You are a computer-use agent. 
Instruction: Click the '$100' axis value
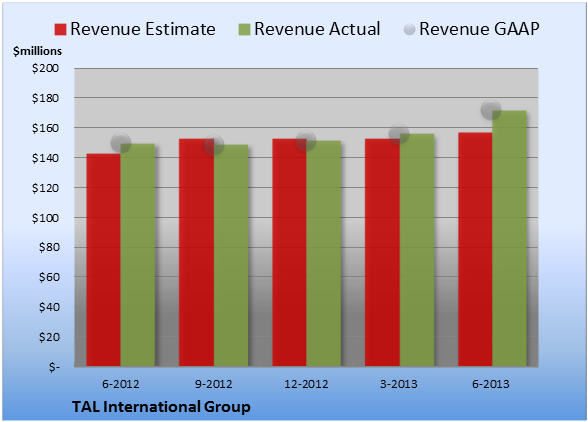pos(45,218)
